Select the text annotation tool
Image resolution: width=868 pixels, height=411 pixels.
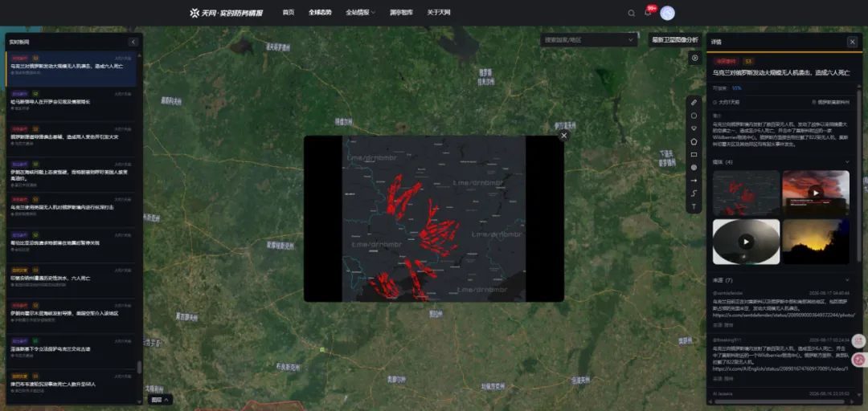pos(694,206)
